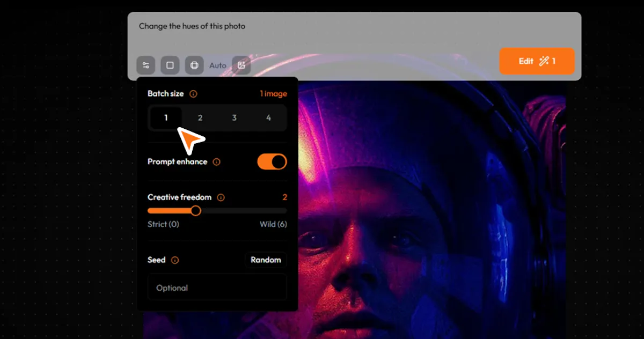Show Batch size info tooltip icon
Viewport: 644px width, 339px height.
(x=193, y=94)
